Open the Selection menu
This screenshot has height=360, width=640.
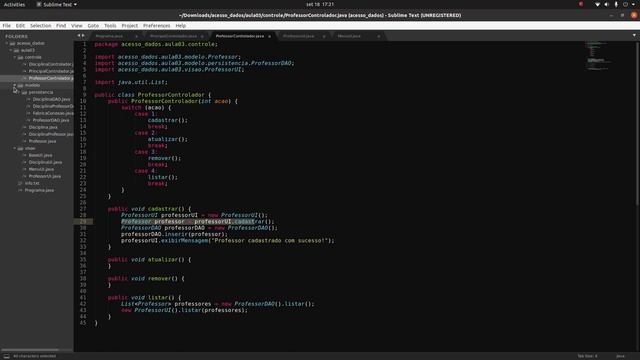(x=41, y=25)
